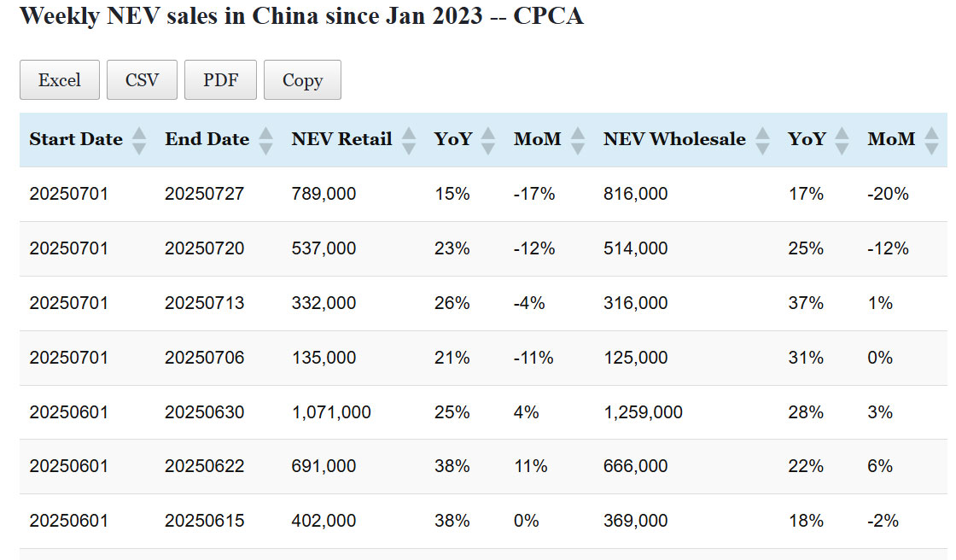Click sort arrows beside retail MoM
This screenshot has width=956, height=560.
578,140
